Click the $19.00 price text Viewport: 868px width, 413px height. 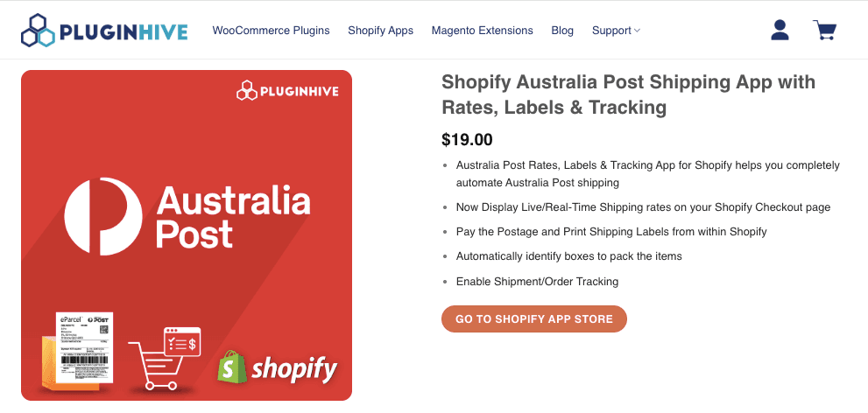coord(467,139)
